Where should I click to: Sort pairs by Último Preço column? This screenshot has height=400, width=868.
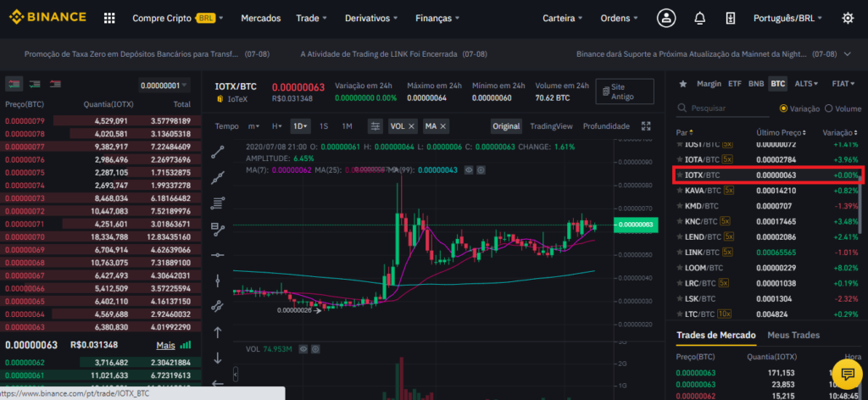point(781,133)
